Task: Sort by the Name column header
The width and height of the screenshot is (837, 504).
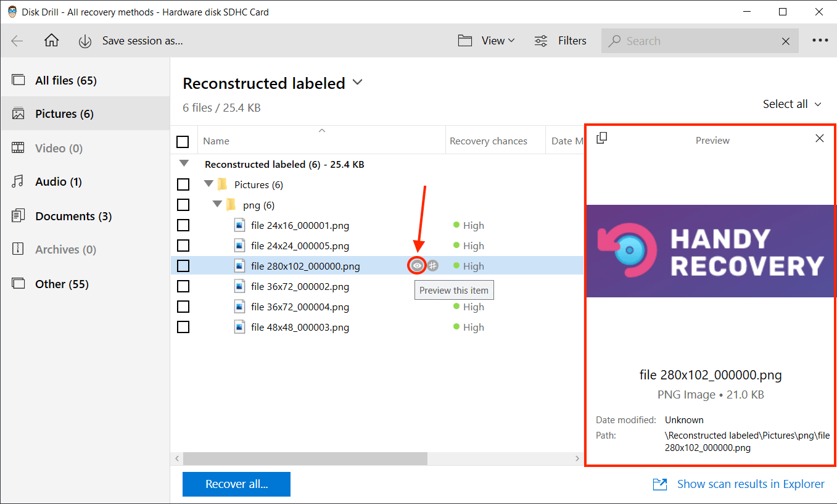Action: pyautogui.click(x=321, y=141)
